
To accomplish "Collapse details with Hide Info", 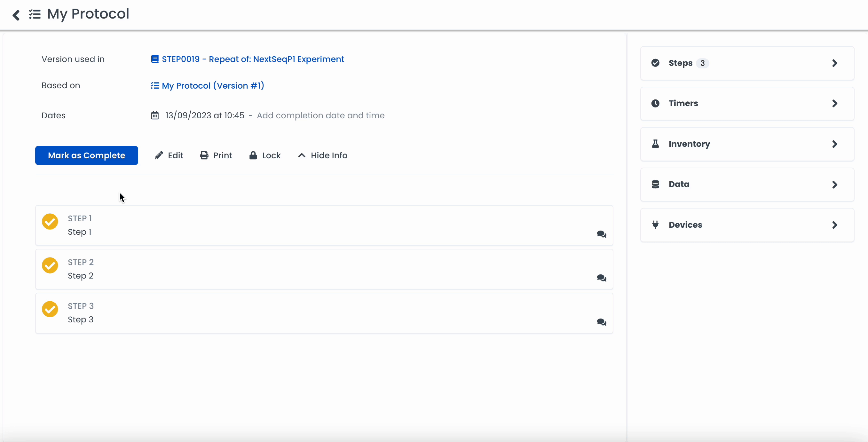I will (322, 155).
